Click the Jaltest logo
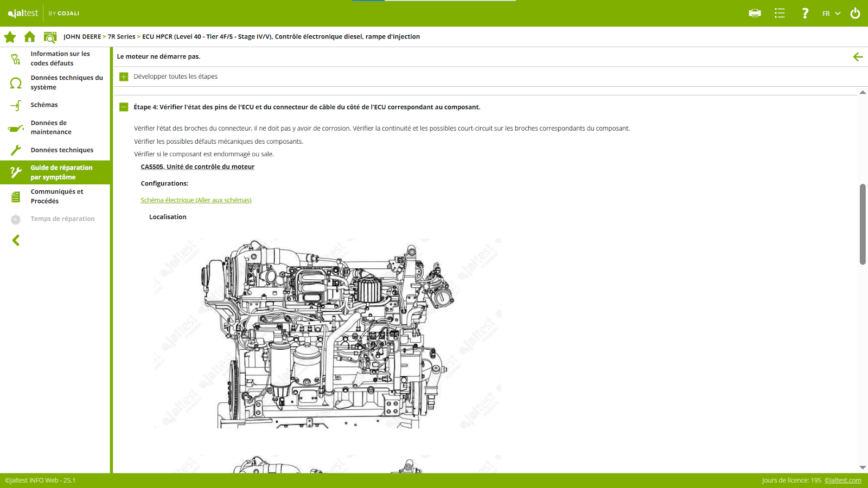This screenshot has width=868, height=488. [23, 13]
